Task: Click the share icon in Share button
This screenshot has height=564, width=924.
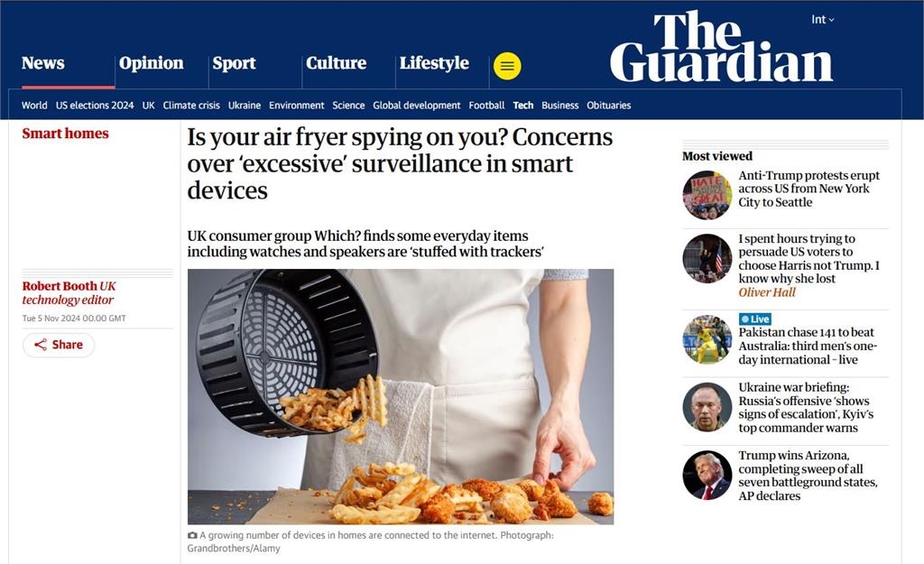Action: (40, 345)
